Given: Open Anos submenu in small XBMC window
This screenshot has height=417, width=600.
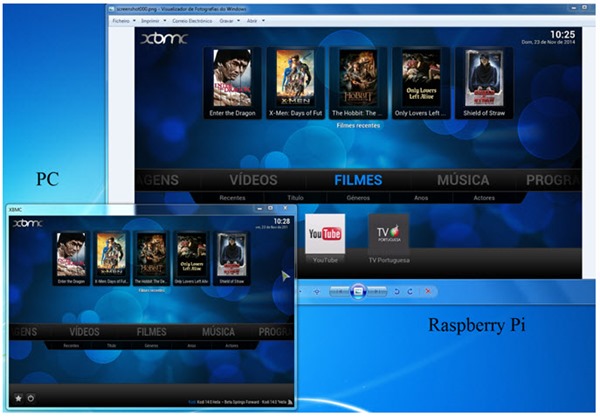Looking at the screenshot, I should tap(192, 345).
